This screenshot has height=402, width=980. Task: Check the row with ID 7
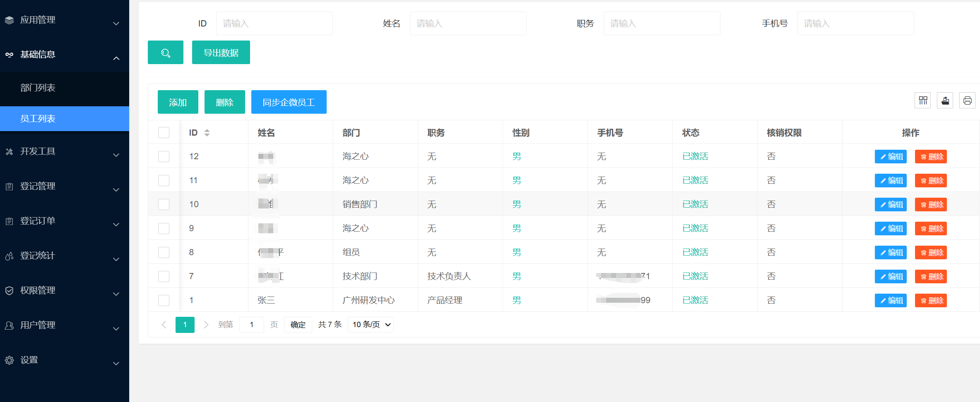coord(164,276)
